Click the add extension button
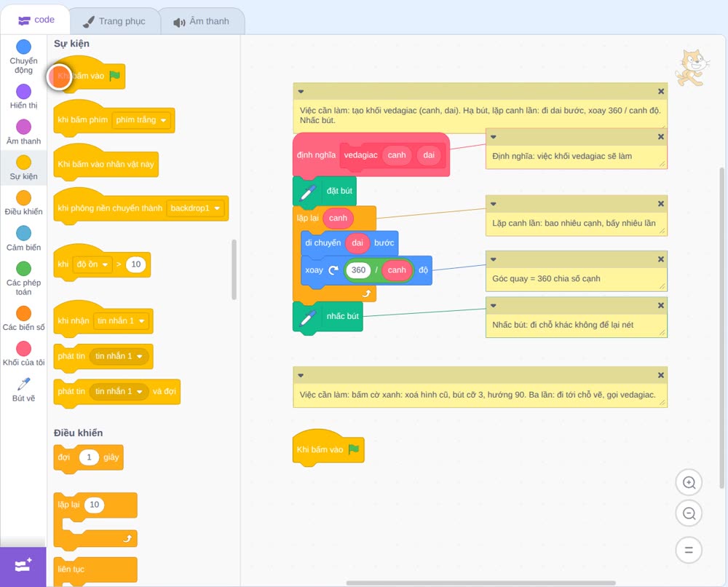Image resolution: width=728 pixels, height=587 pixels. coord(23,566)
